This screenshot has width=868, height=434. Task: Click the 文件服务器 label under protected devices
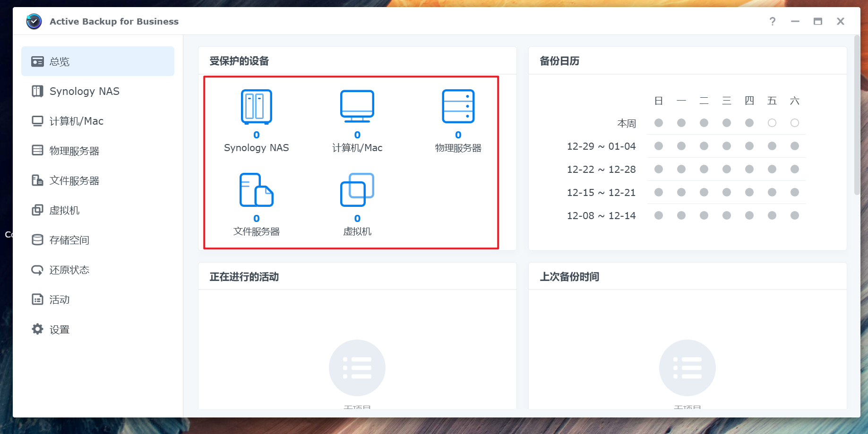pyautogui.click(x=257, y=231)
